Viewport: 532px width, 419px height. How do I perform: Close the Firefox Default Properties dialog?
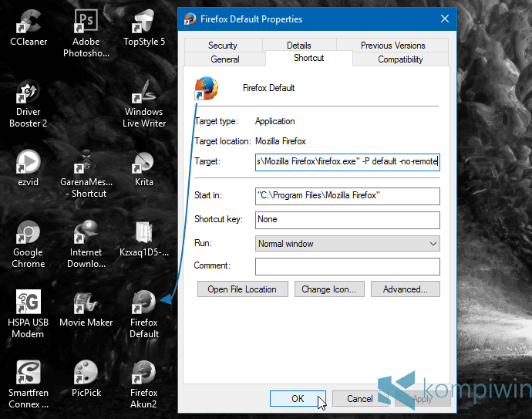tap(445, 19)
